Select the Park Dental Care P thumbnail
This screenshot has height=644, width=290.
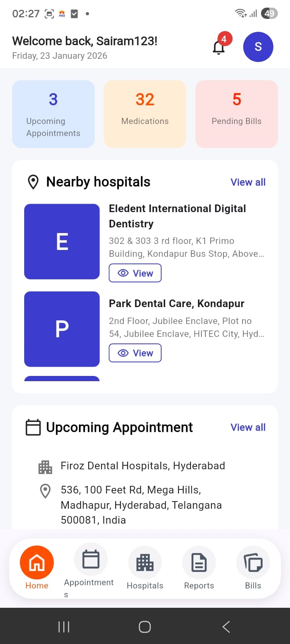coord(62,329)
